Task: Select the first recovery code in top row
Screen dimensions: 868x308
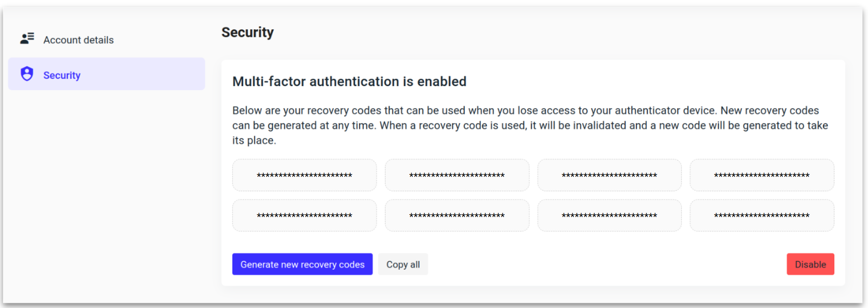Action: pos(304,175)
